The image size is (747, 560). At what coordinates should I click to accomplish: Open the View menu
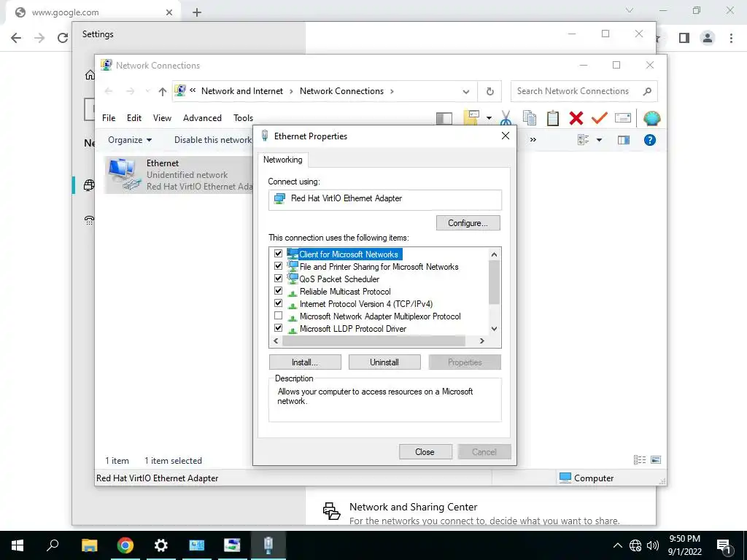(162, 118)
